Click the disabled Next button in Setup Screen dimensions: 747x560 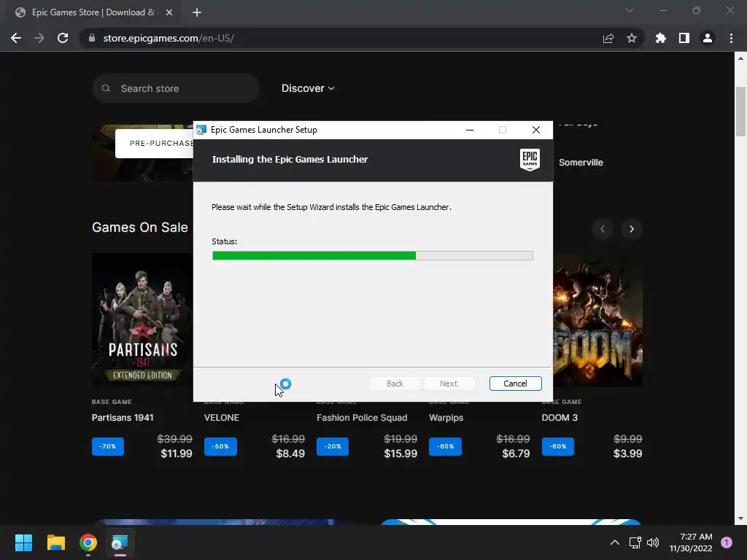tap(449, 384)
